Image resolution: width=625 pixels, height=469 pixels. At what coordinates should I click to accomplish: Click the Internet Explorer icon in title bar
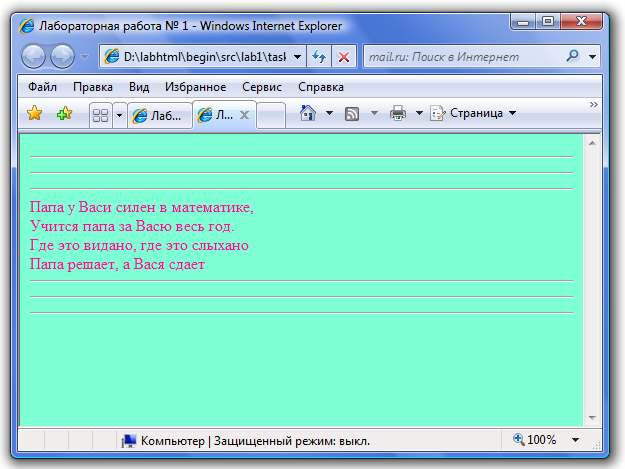(26, 26)
